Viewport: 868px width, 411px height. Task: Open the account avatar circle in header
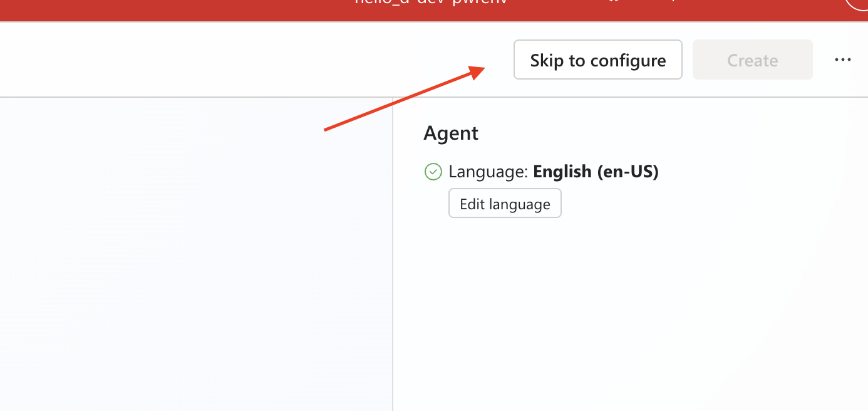pyautogui.click(x=857, y=3)
